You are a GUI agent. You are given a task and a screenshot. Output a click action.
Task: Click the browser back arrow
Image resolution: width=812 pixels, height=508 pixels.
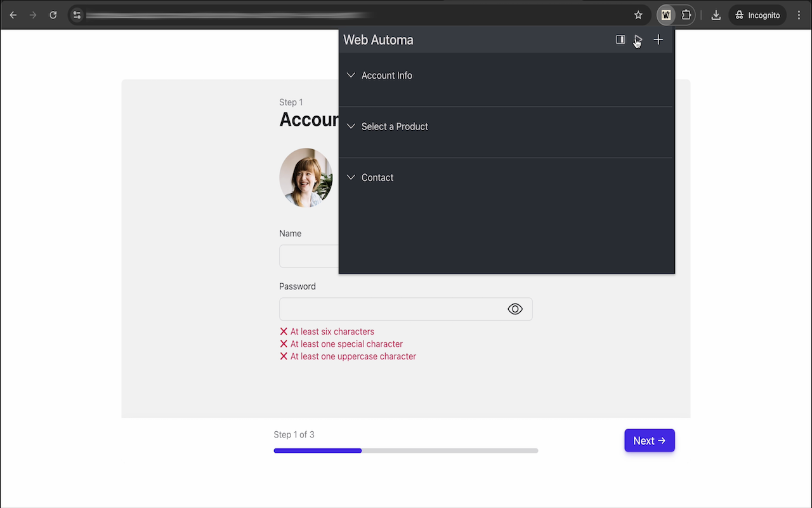click(13, 15)
